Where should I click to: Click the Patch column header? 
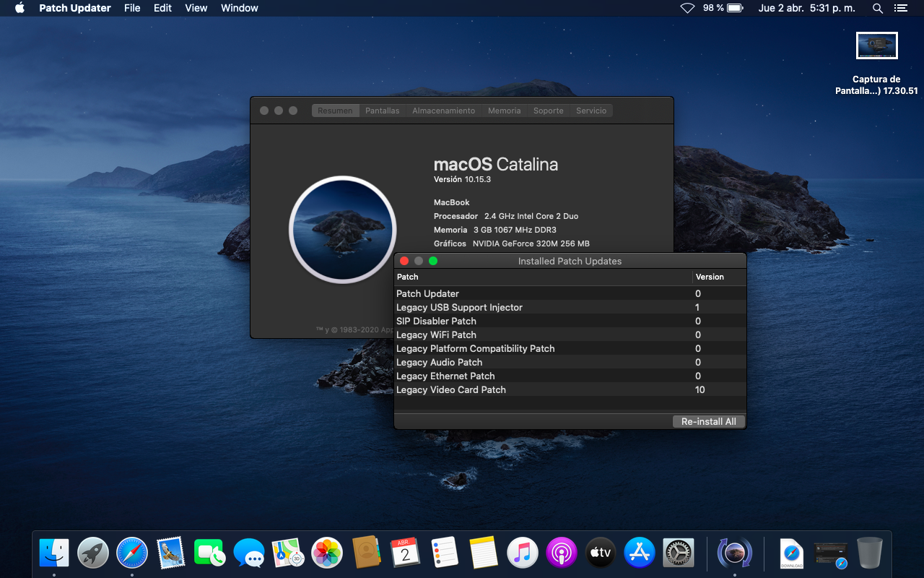(543, 277)
